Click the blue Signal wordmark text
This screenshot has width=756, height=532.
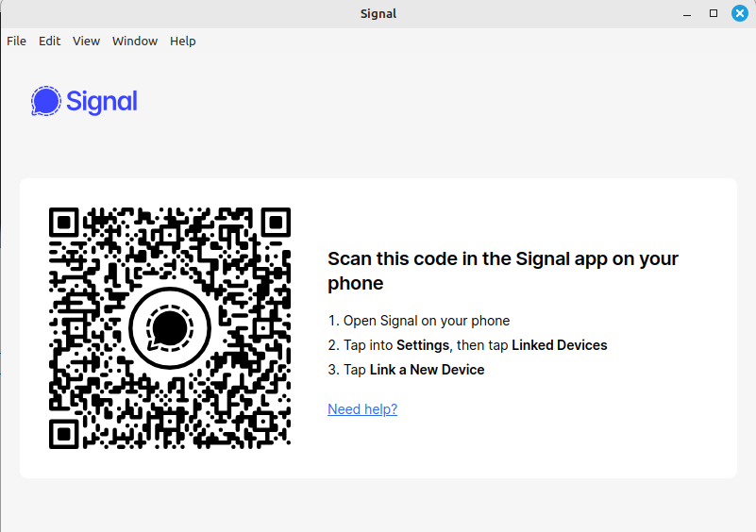tap(102, 101)
